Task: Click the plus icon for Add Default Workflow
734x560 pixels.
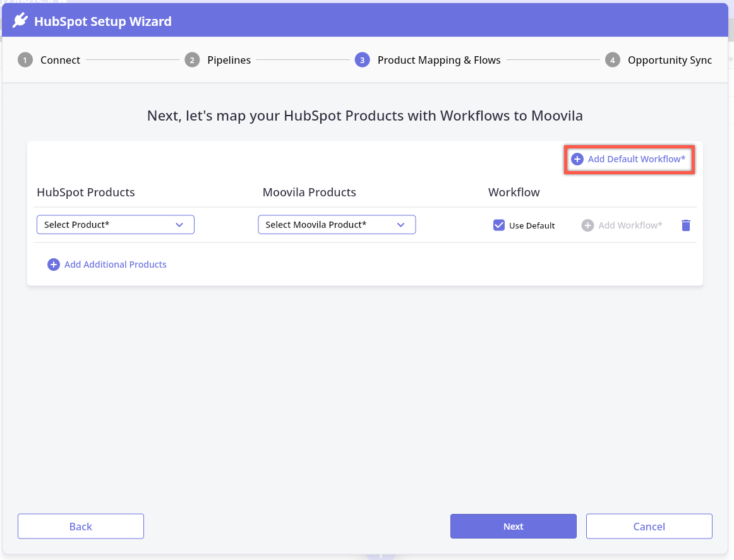Action: coord(577,159)
